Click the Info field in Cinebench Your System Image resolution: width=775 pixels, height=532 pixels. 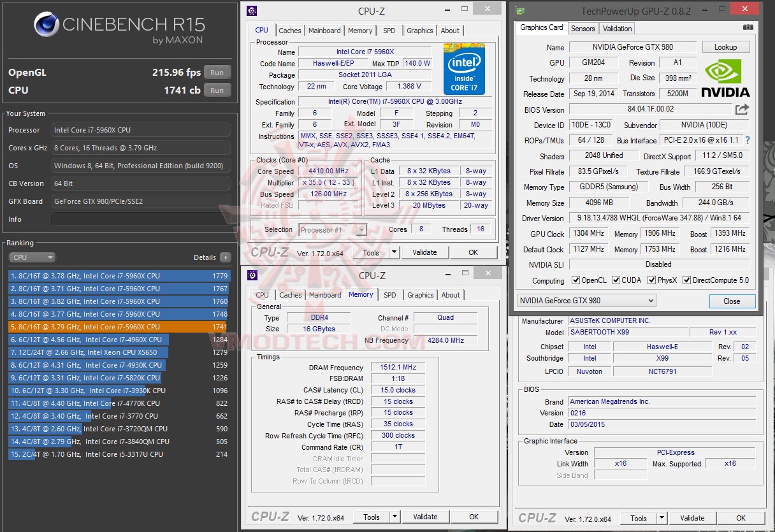point(140,219)
